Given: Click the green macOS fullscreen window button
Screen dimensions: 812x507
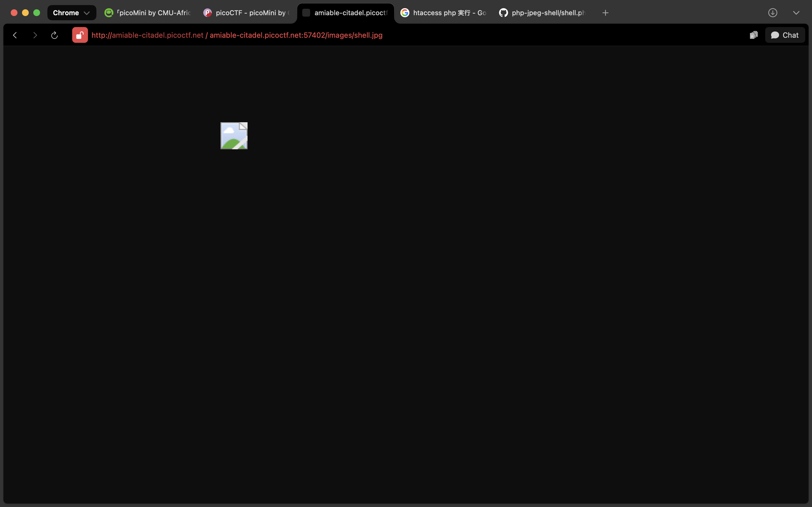Looking at the screenshot, I should pos(37,13).
